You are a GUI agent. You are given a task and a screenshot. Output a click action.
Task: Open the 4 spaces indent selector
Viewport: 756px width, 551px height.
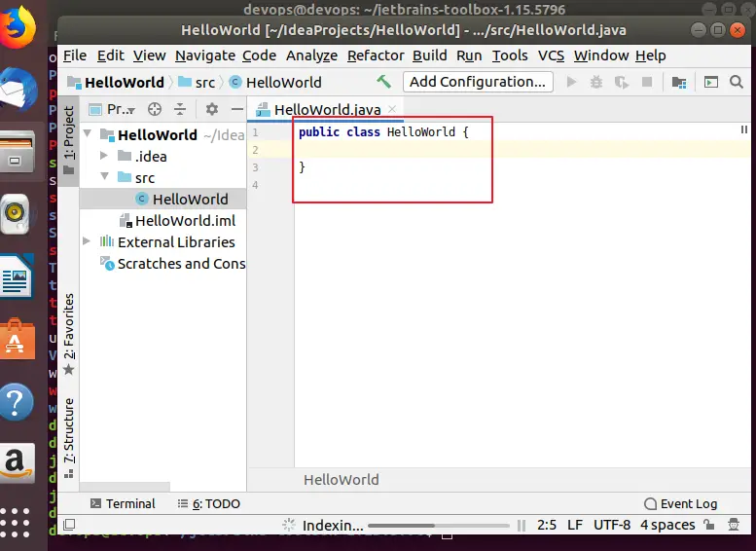667,525
